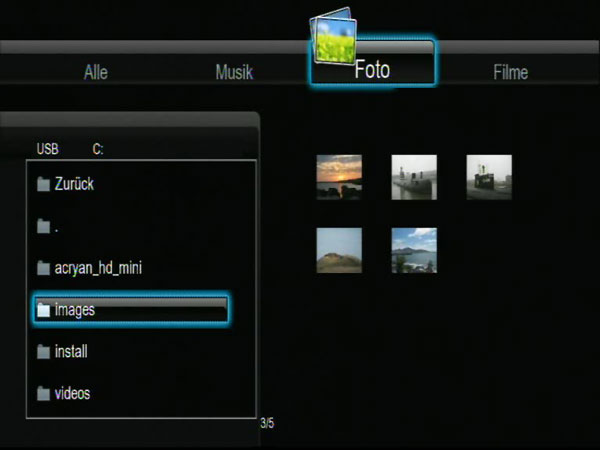Open the sandy hill thumbnail
Viewport: 600px width, 450px height.
point(339,250)
